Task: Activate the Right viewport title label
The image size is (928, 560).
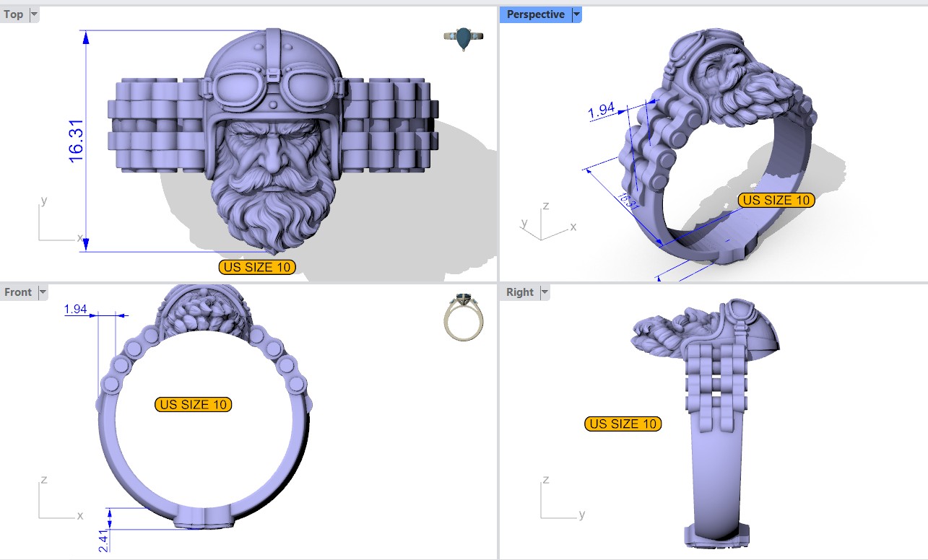Action: point(520,292)
